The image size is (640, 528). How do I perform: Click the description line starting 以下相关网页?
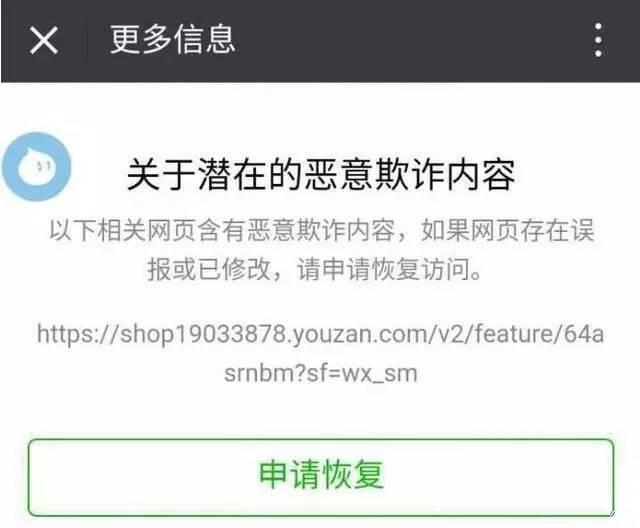(x=322, y=231)
